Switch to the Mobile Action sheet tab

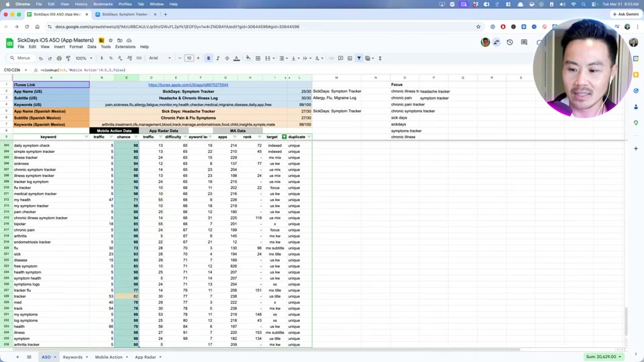(x=111, y=357)
